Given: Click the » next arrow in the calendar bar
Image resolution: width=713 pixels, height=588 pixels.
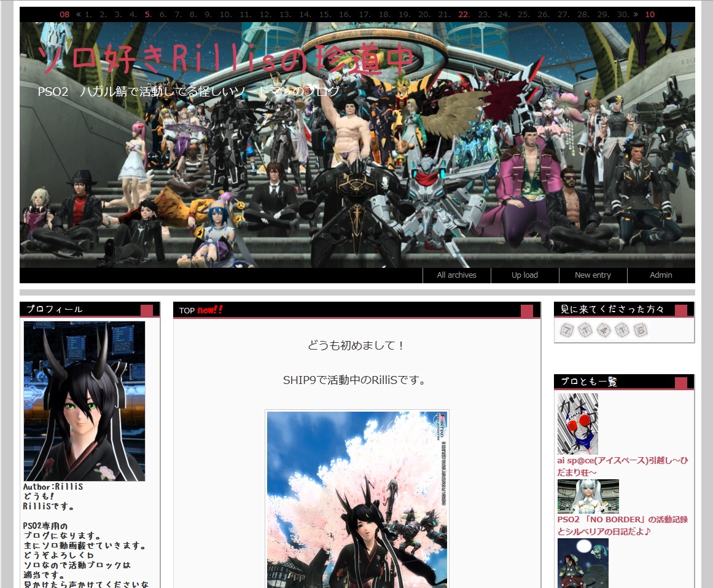Looking at the screenshot, I should 636,15.
